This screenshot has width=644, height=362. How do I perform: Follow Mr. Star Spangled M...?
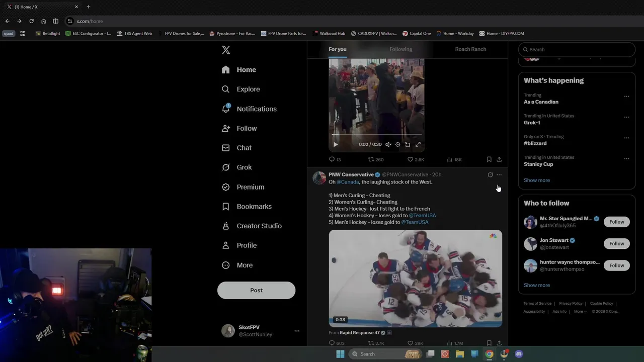[616, 222]
